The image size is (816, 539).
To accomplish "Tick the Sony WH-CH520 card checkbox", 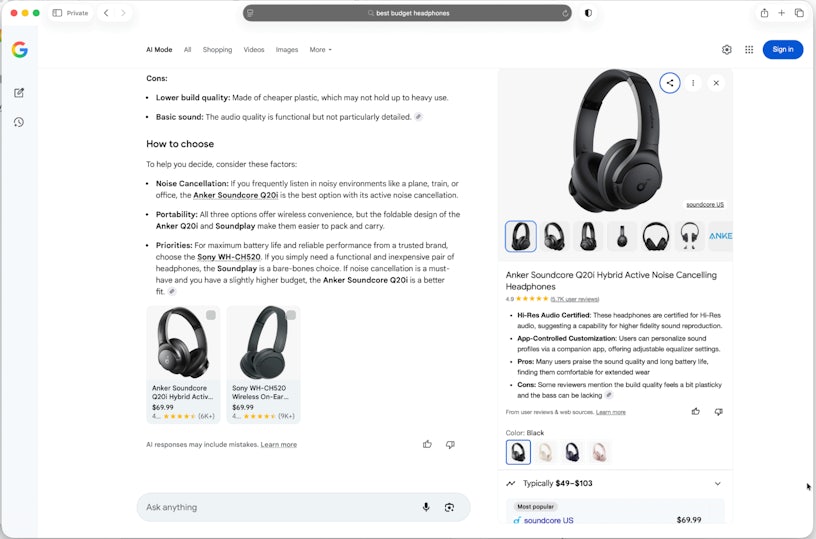I will [x=291, y=315].
